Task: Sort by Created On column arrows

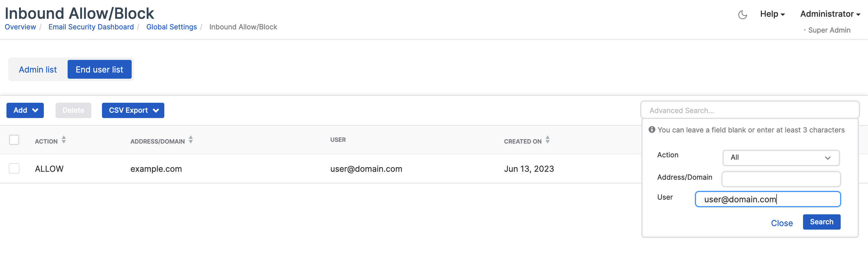Action: point(548,140)
